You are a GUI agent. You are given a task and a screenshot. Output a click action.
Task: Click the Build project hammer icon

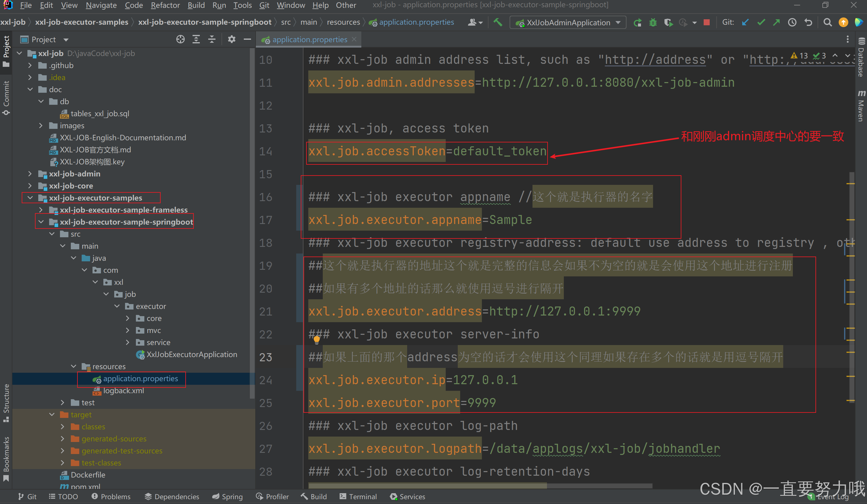(x=498, y=22)
